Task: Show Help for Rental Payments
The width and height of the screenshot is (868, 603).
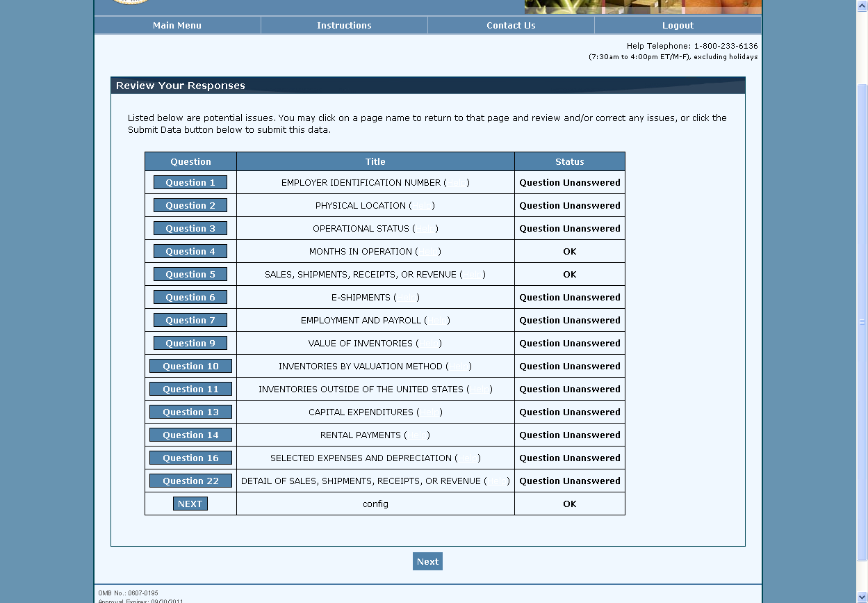Action: (417, 435)
